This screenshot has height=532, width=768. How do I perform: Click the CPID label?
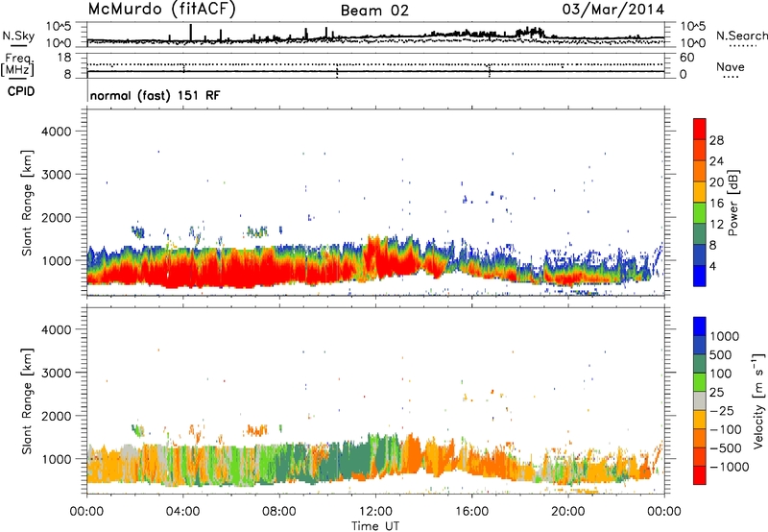click(21, 91)
